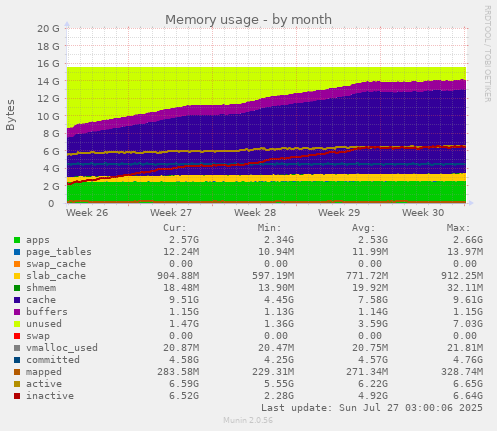Click the 'buffers' legend label
The height and width of the screenshot is (431, 497).
point(47,312)
